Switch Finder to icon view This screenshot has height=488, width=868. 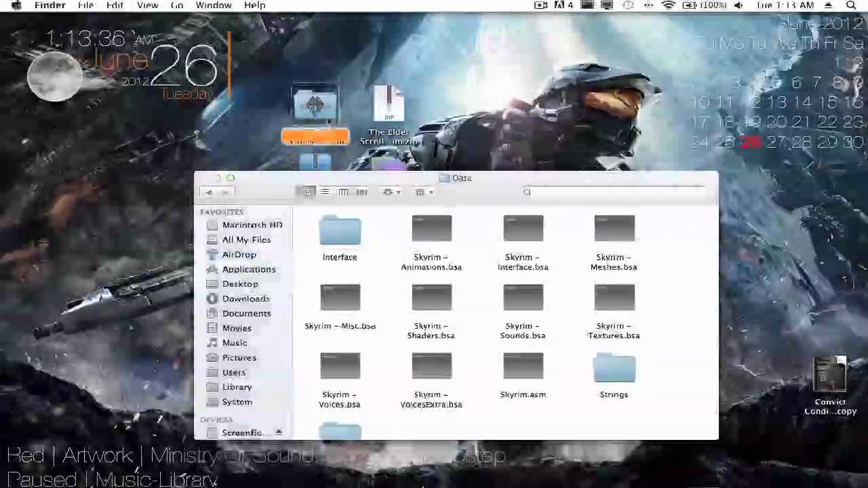pos(307,192)
